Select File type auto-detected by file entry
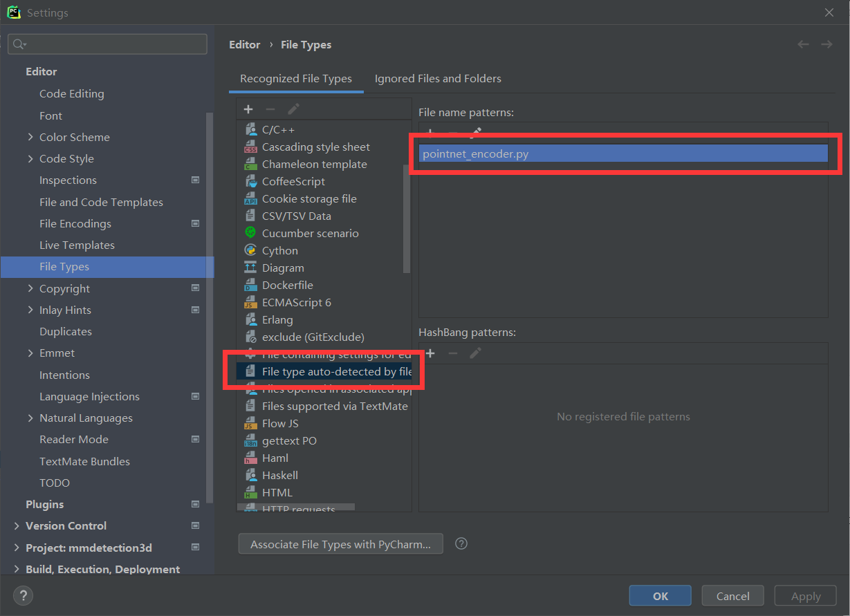Image resolution: width=850 pixels, height=616 pixels. [x=324, y=371]
